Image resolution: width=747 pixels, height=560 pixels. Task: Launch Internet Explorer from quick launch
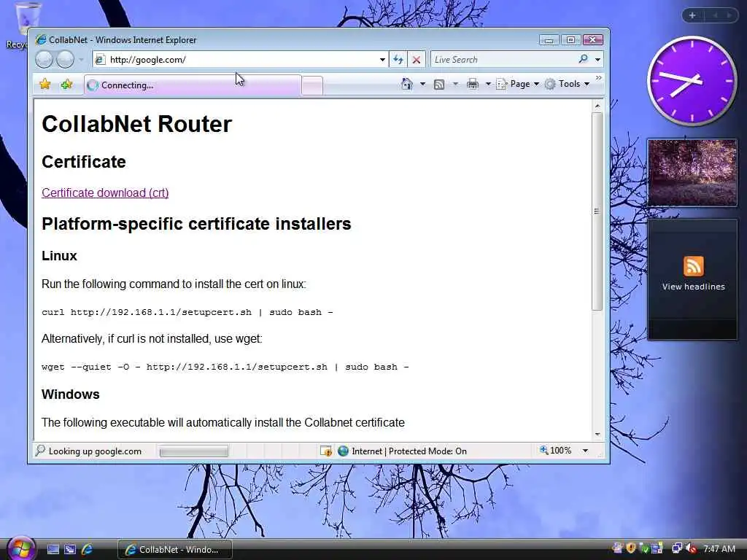[x=88, y=549]
